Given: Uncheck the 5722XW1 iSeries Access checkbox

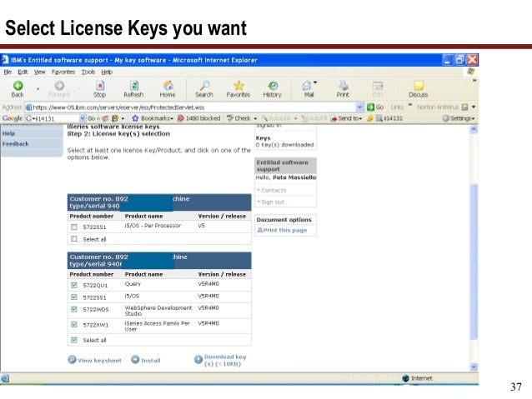Looking at the screenshot, I should (74, 324).
